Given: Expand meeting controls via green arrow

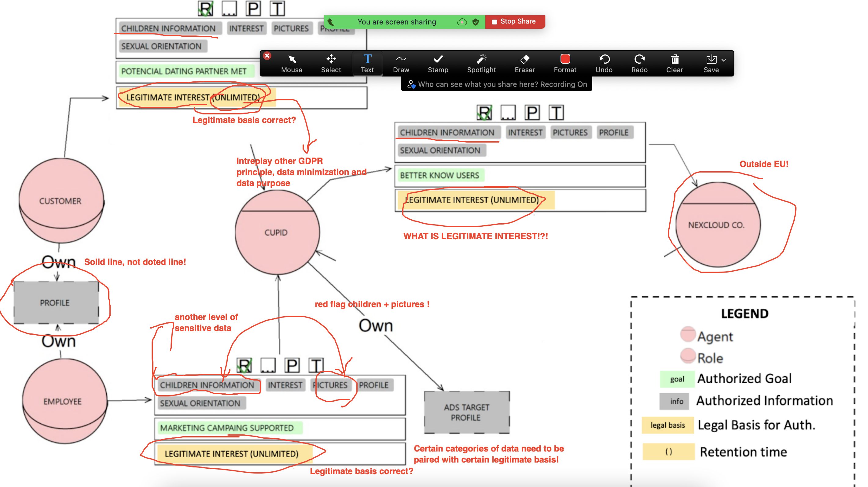Looking at the screenshot, I should click(x=331, y=22).
